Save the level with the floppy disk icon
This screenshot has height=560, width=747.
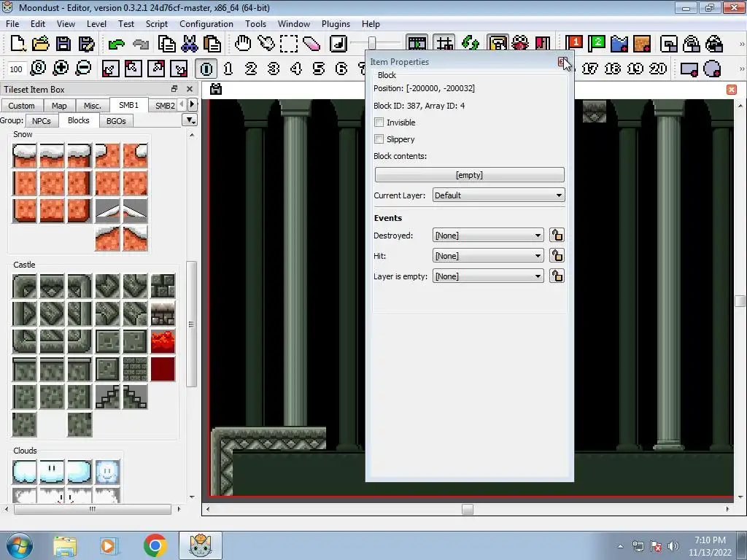[x=63, y=44]
